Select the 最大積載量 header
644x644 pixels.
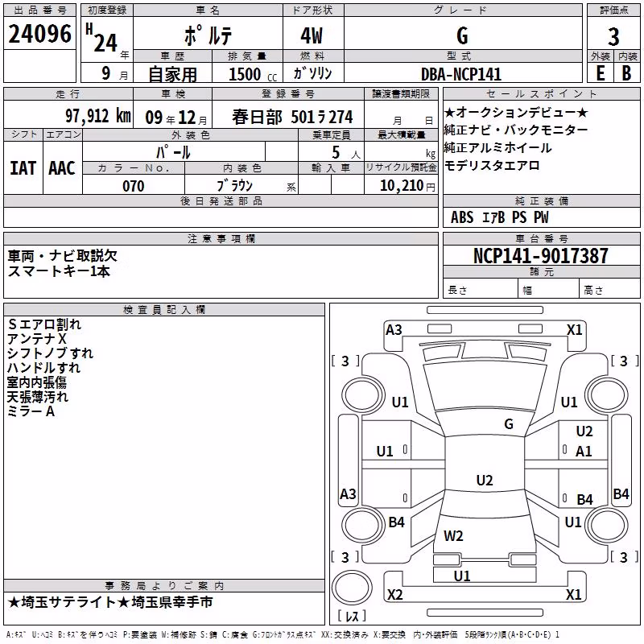401,134
